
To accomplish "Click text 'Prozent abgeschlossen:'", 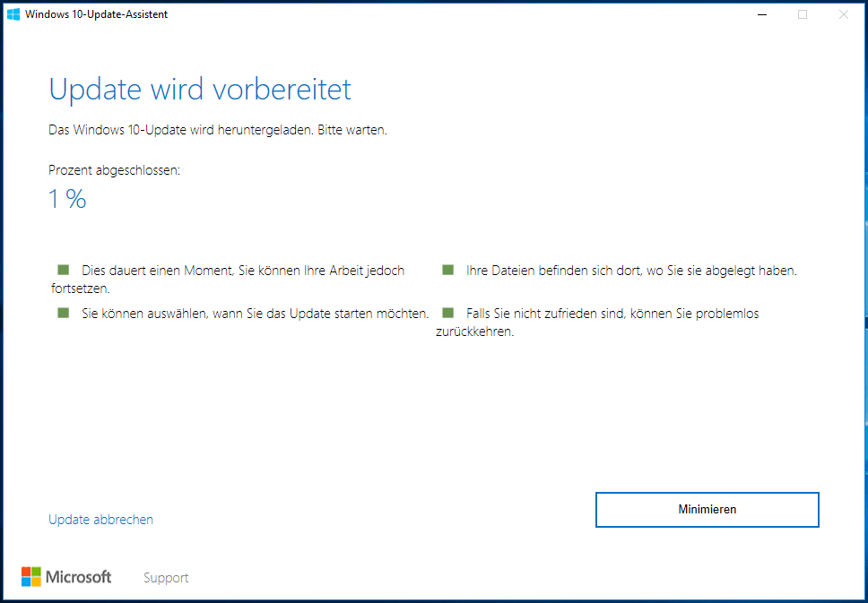I will (114, 170).
